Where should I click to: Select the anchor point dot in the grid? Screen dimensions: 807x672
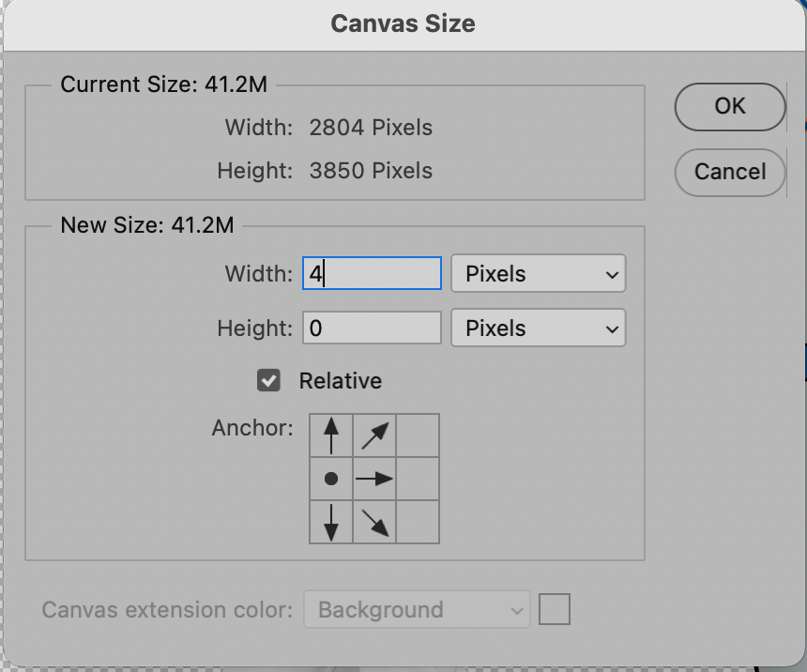(x=330, y=479)
